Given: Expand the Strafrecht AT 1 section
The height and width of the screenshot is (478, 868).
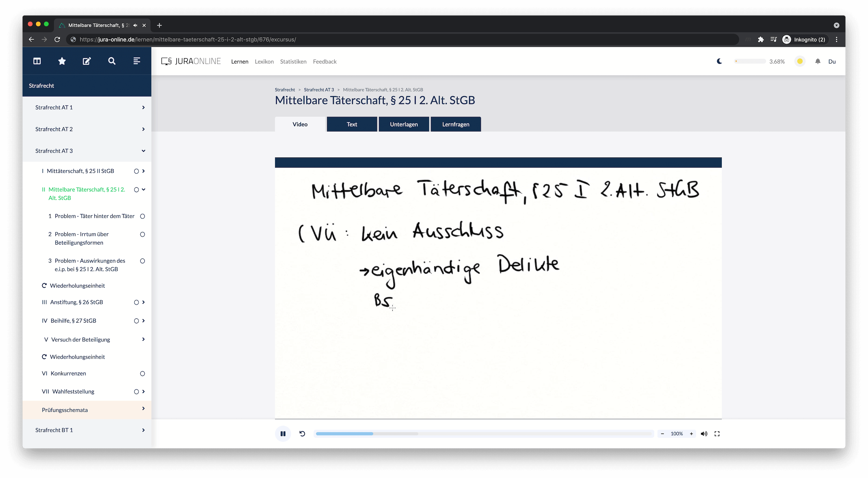Looking at the screenshot, I should click(x=143, y=108).
